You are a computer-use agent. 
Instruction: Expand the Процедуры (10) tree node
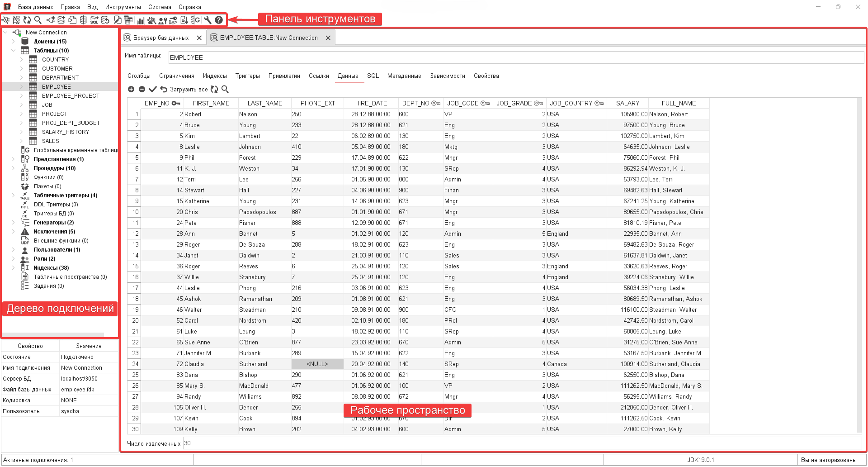tap(13, 168)
